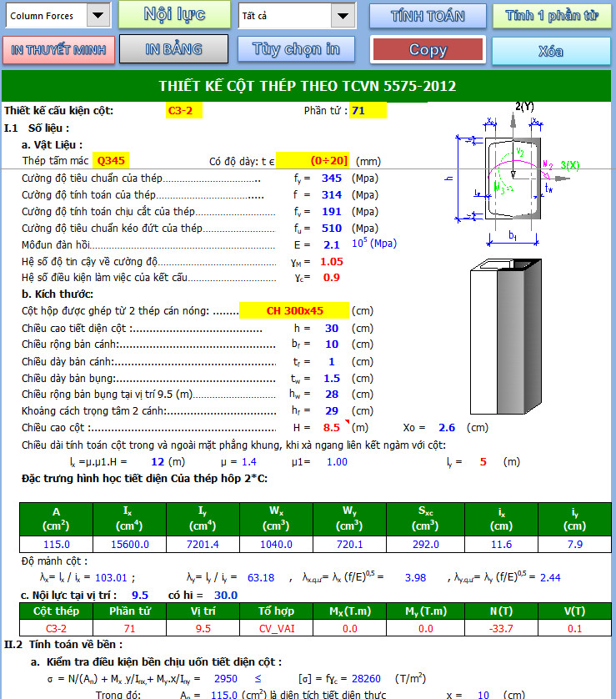The height and width of the screenshot is (699, 616).
Task: Select the 'Column Forces' combo box text
Action: click(x=46, y=16)
